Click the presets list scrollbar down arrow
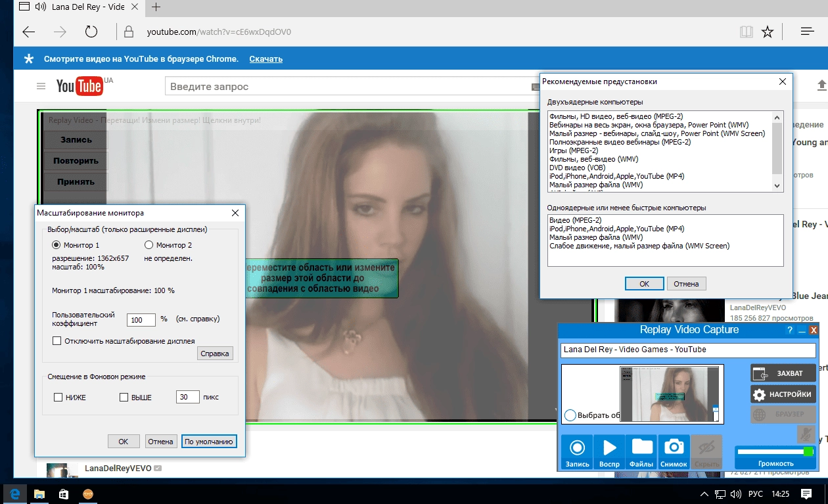The image size is (828, 504). (x=778, y=186)
